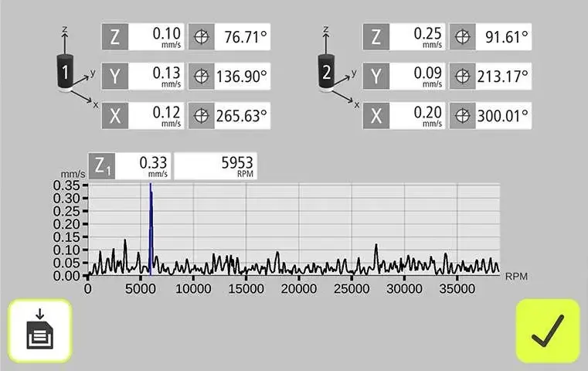Select sensor 1 Y axis label
This screenshot has width=588, height=371.
pyautogui.click(x=115, y=77)
